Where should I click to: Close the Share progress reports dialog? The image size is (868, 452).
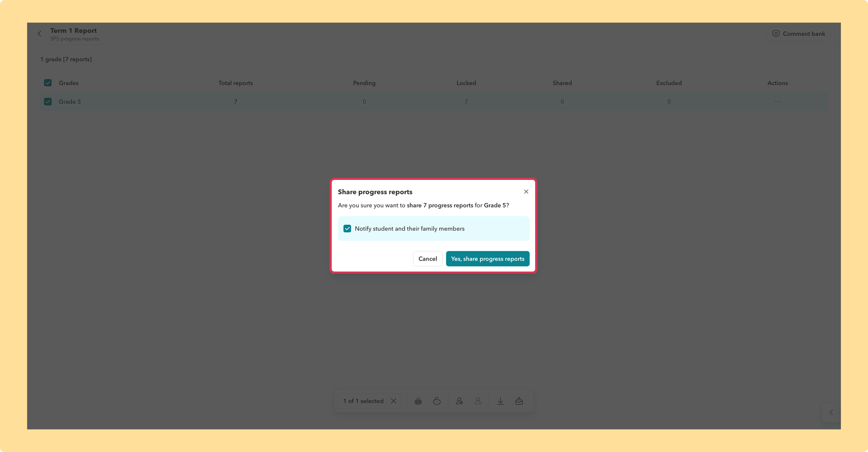pos(526,192)
